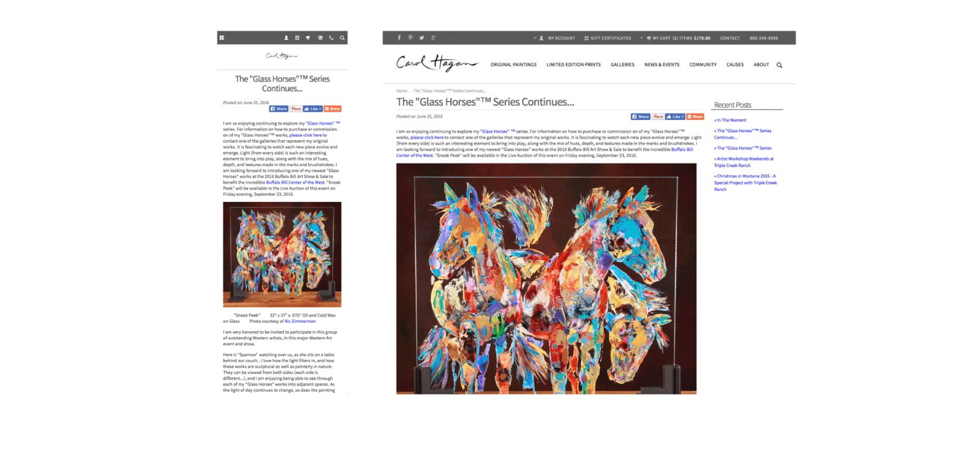Click Facebook Like button in desktop post
980x461 pixels.
coord(675,116)
